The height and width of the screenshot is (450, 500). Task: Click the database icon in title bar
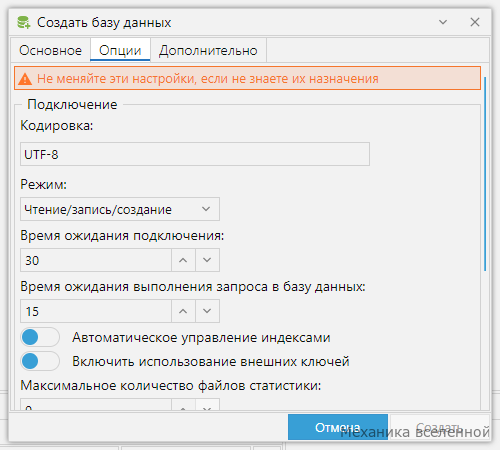[x=24, y=23]
